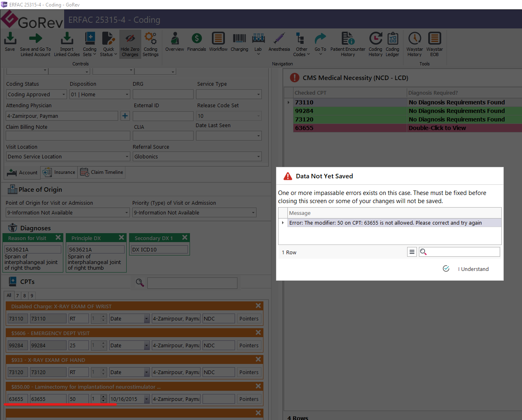This screenshot has width=522, height=420.
Task: Click the modifier 50 field for 63655
Action: (79, 399)
